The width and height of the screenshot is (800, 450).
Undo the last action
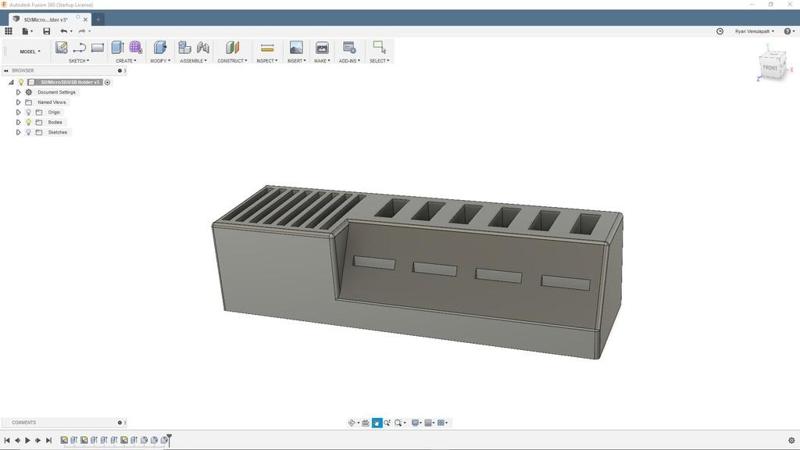click(x=64, y=31)
